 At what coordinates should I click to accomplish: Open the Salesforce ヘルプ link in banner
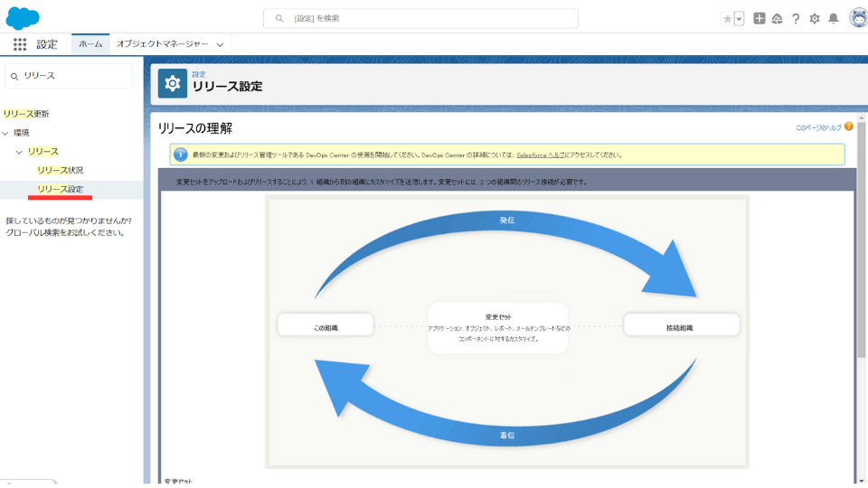pos(541,155)
